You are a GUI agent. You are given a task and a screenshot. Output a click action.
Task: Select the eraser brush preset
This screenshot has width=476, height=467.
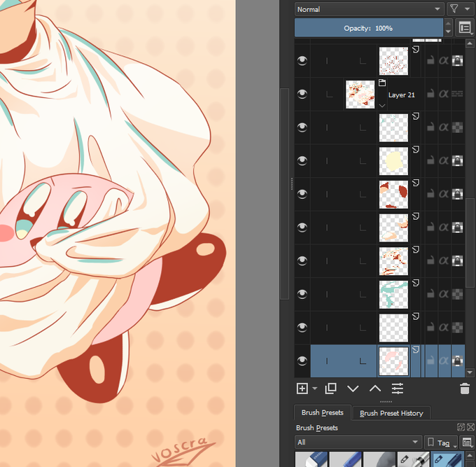[311, 459]
